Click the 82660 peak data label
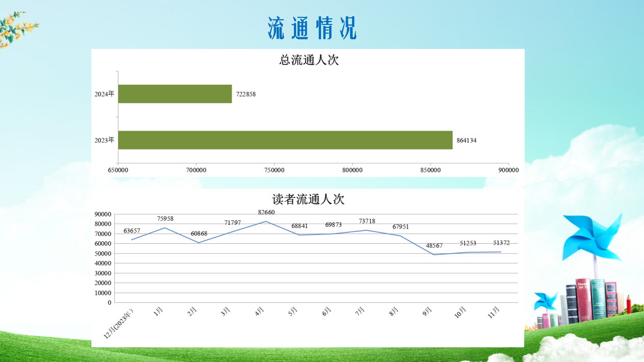644x362 pixels. pyautogui.click(x=266, y=212)
